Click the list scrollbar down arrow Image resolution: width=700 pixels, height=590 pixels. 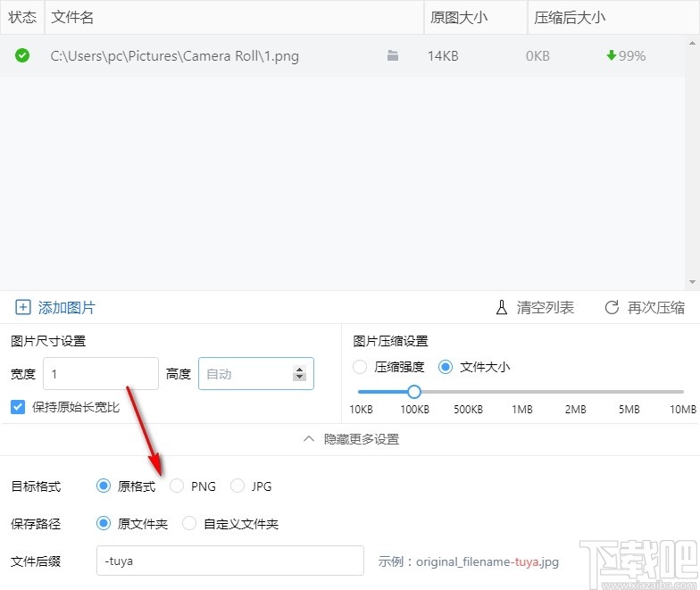click(x=692, y=282)
